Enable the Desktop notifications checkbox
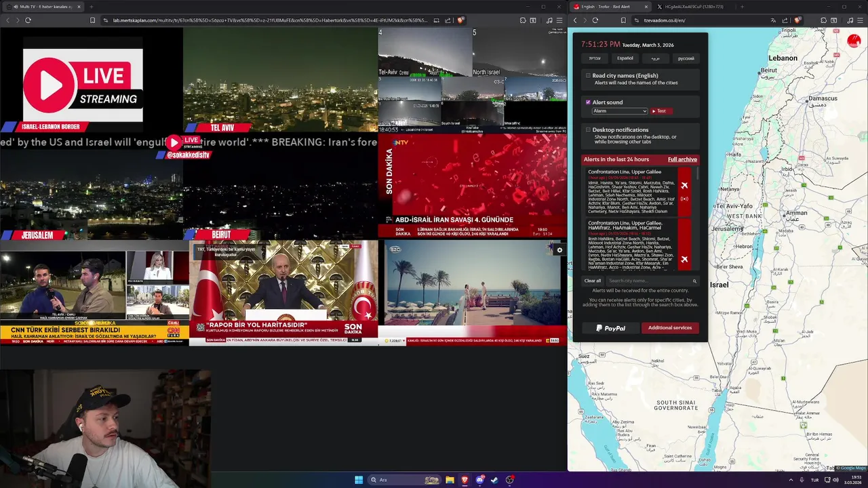This screenshot has height=488, width=868. coord(588,129)
